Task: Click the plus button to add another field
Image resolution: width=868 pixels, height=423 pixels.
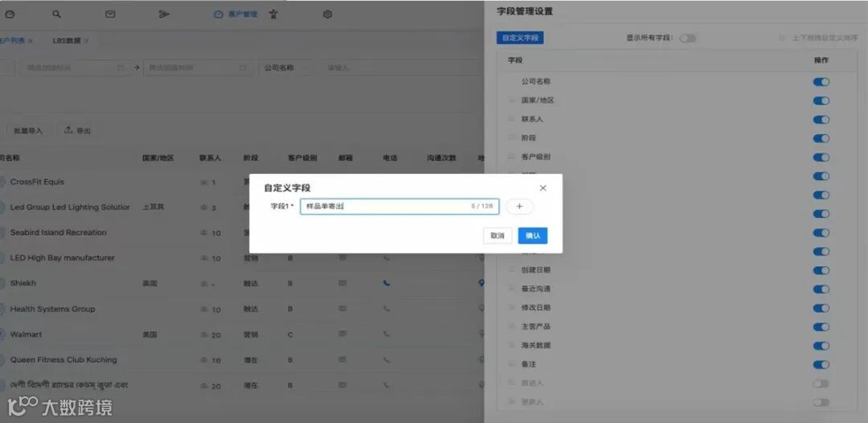Action: click(x=519, y=207)
